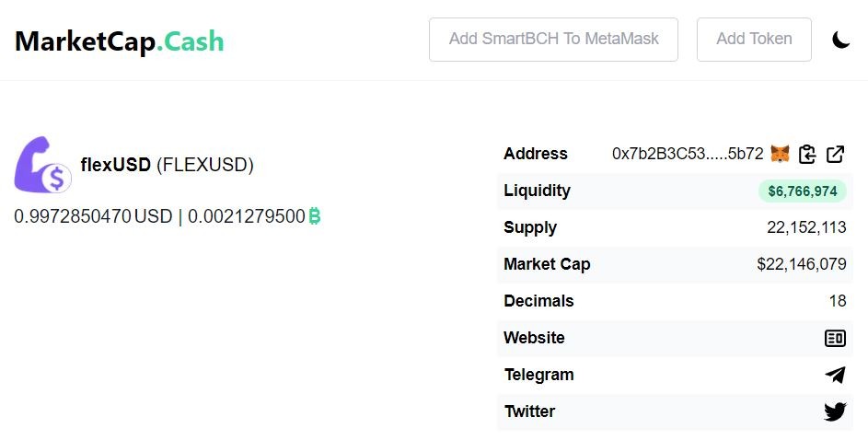The image size is (868, 440).
Task: Click the Add Token button
Action: click(754, 40)
